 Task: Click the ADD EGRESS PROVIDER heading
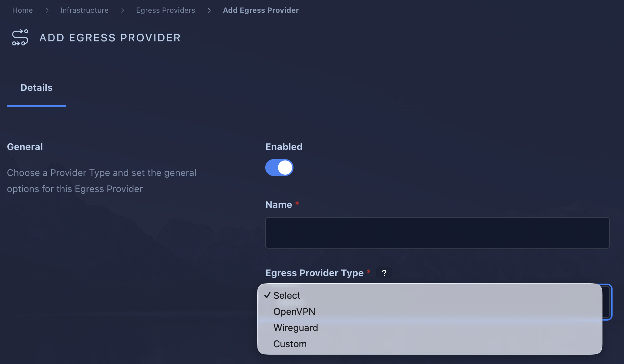(110, 37)
